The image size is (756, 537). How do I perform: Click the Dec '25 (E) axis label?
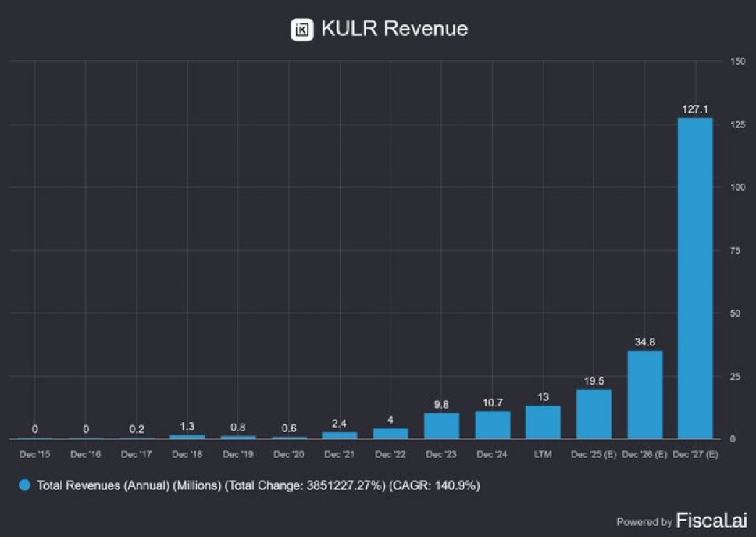(x=594, y=454)
